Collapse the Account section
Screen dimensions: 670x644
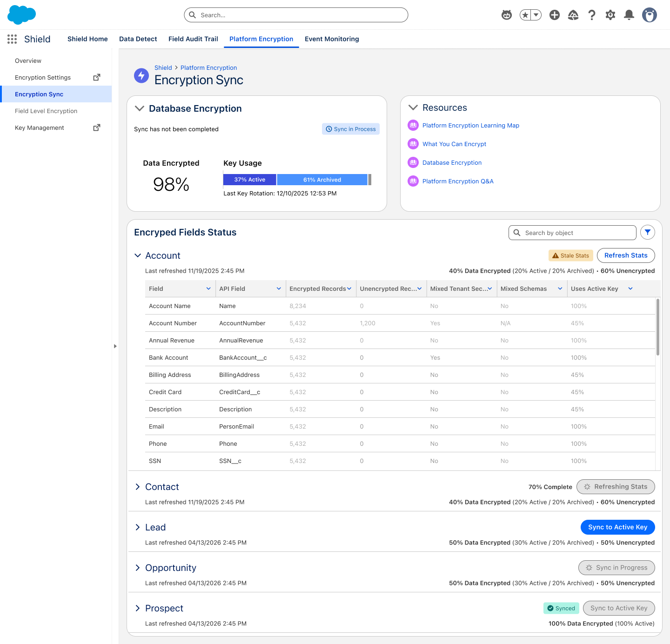pos(138,255)
